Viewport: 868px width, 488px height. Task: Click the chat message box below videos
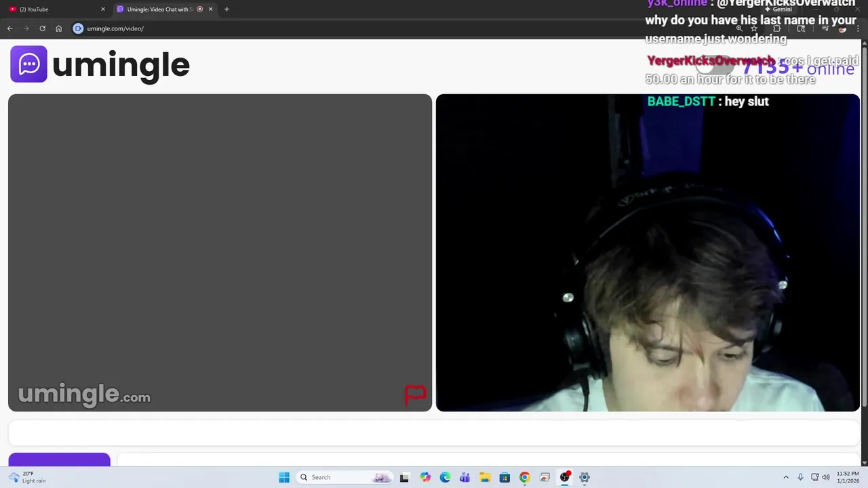pyautogui.click(x=434, y=432)
